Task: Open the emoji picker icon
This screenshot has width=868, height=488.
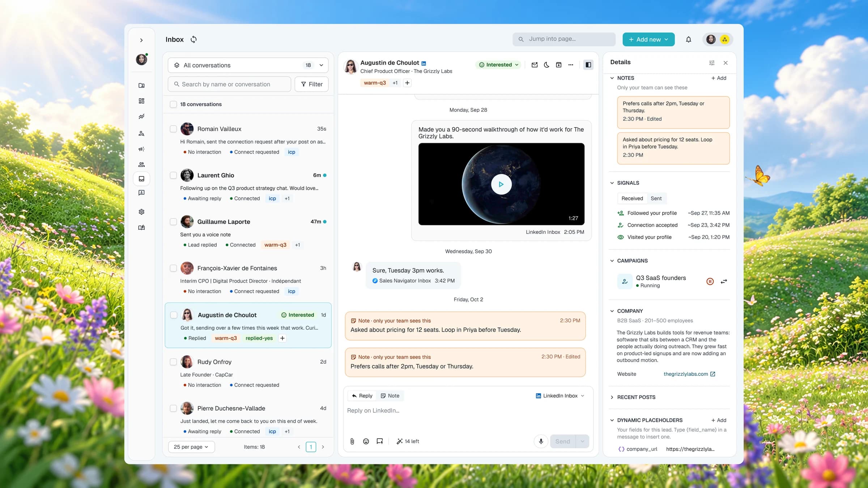Action: pos(366,441)
